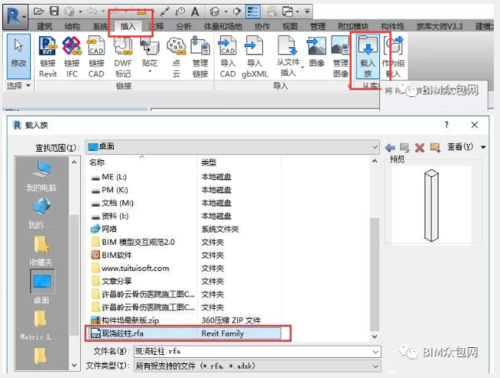
Task: Expand the 选择 panel dropdown
Action: click(19, 86)
